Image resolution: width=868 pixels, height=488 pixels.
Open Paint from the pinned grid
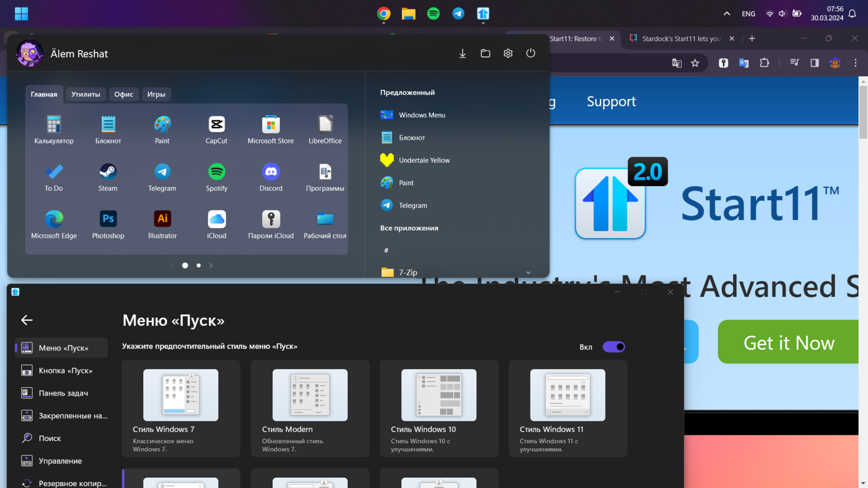pos(162,130)
